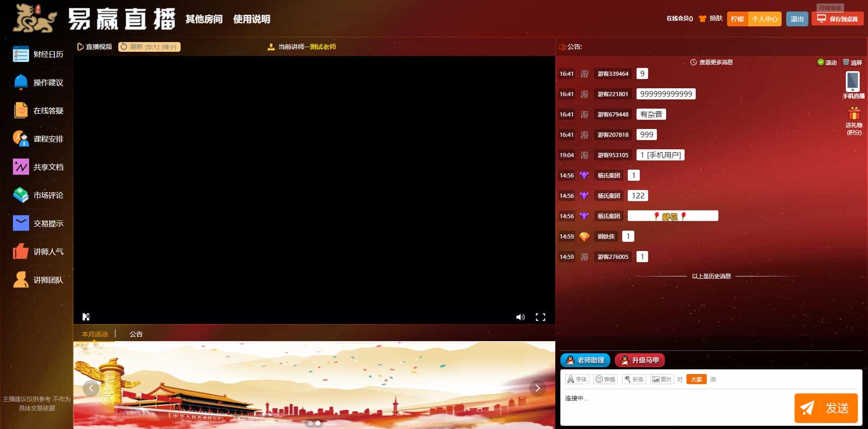Screen dimensions: 868x429
Task: Click the refresh arrow icon beside 刷新
Action: click(124, 47)
